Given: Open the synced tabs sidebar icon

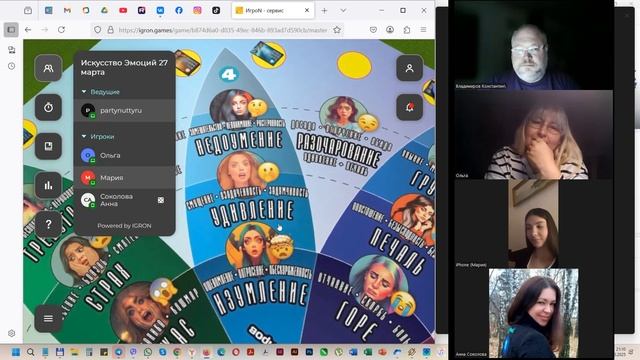Looking at the screenshot, I should tap(11, 50).
